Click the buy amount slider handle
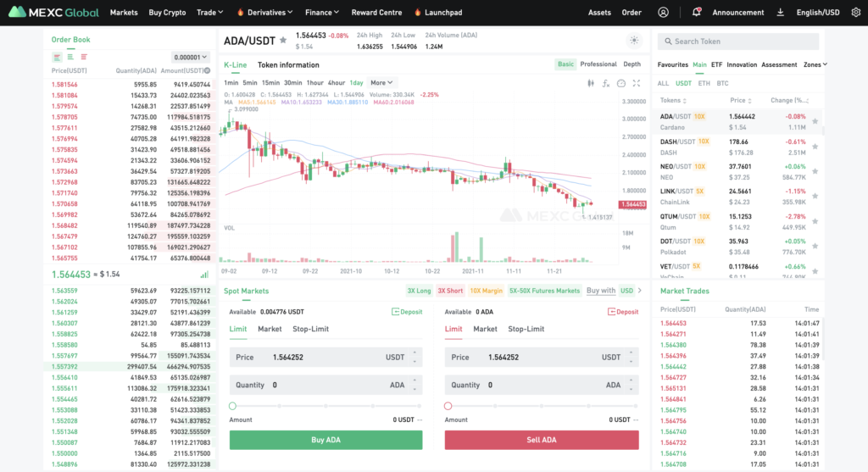 (x=233, y=406)
